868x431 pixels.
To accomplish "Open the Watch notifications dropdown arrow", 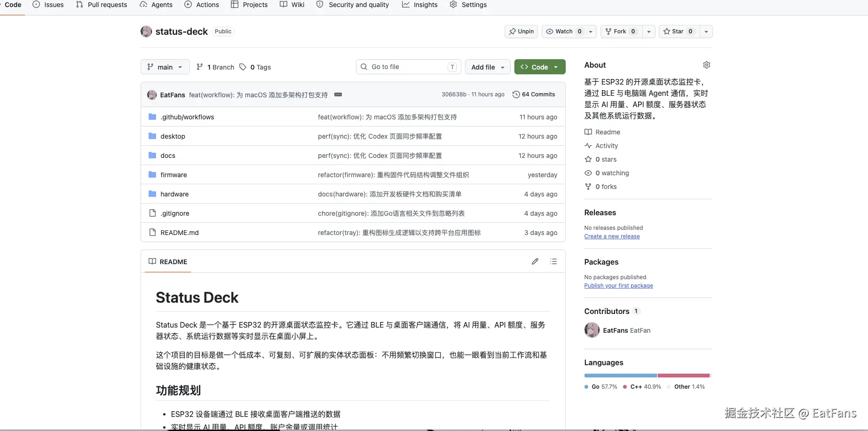I will pos(591,31).
